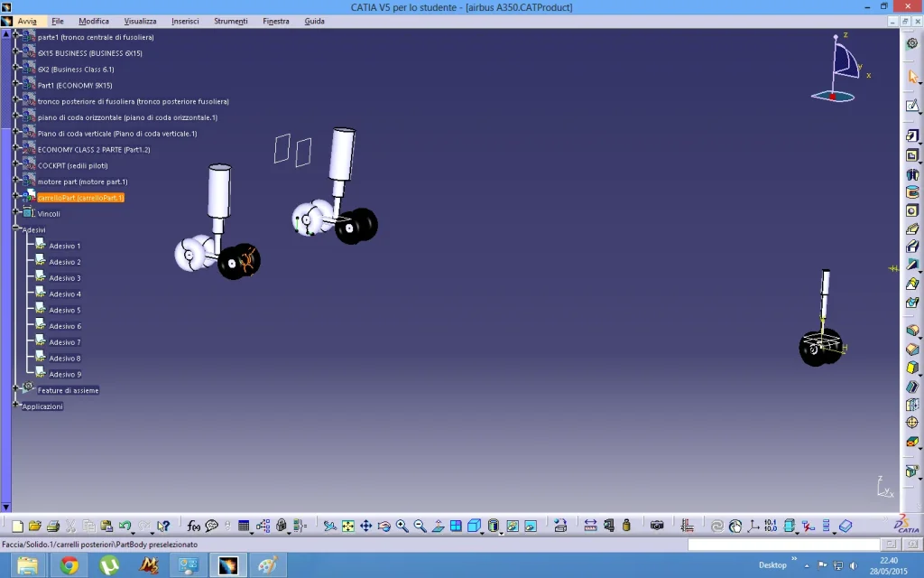Select the arrow Select tool in right toolbar

coord(912,77)
